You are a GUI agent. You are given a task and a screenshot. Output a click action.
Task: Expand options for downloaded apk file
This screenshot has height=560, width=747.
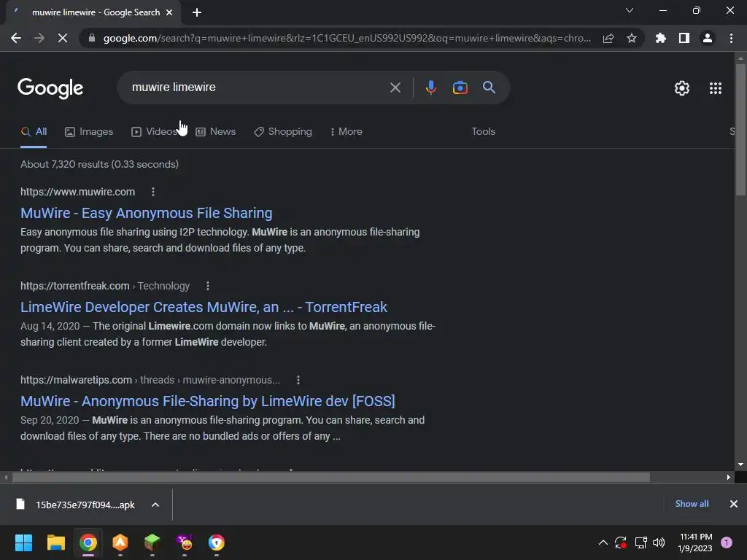coord(155,505)
